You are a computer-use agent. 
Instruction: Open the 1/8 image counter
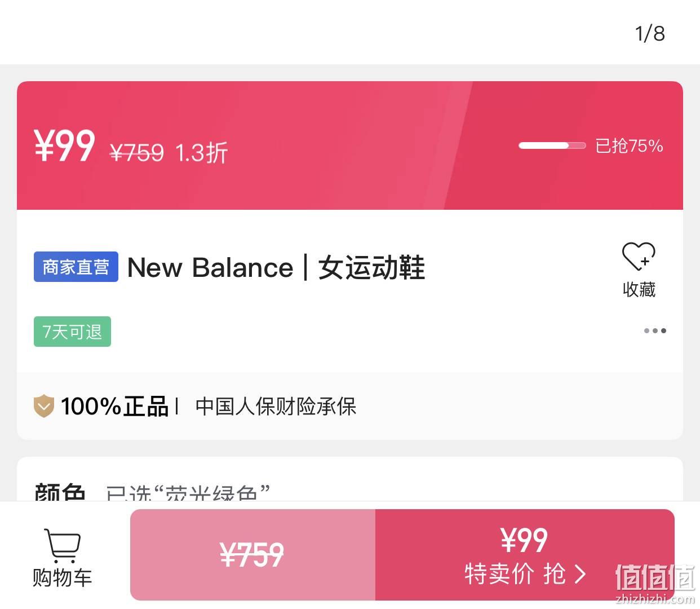point(650,33)
